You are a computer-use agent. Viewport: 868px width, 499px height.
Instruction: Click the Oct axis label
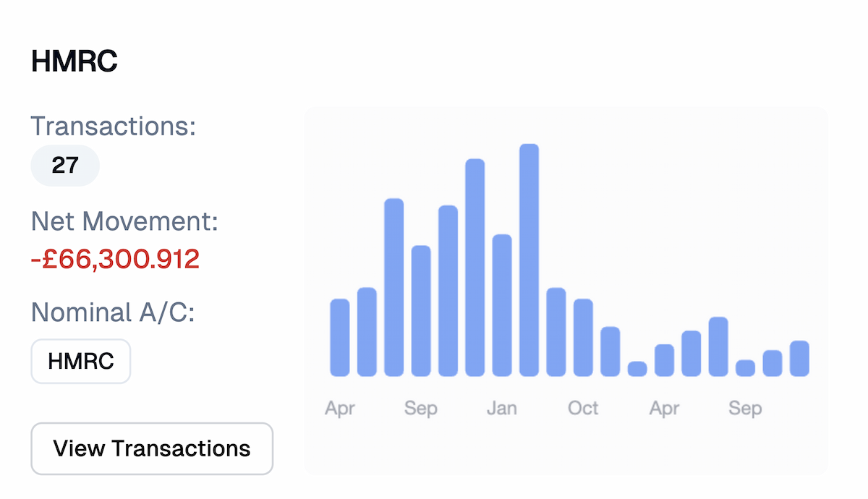click(x=583, y=409)
